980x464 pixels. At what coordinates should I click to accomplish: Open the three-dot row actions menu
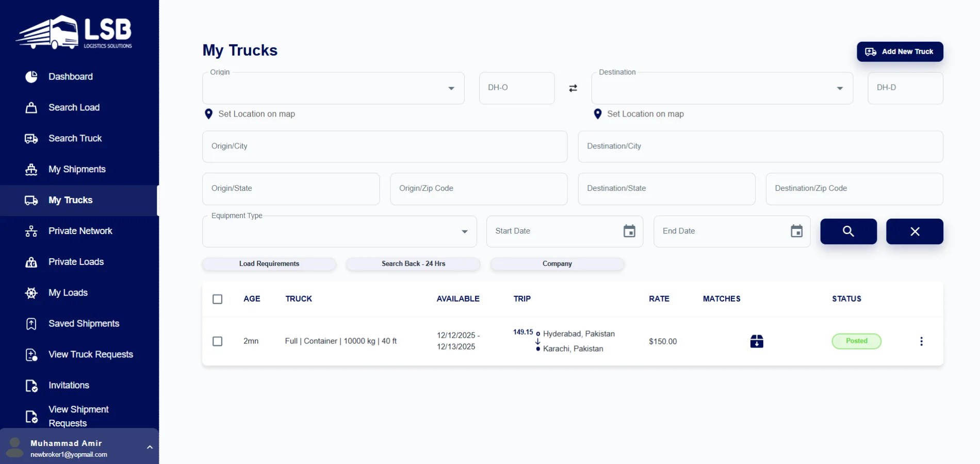click(x=921, y=341)
